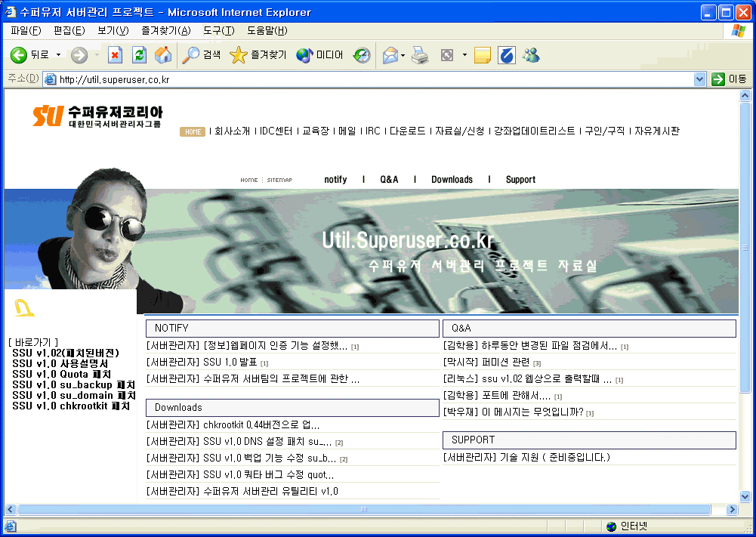Click the Superuser Korea SU logo

[x=98, y=116]
